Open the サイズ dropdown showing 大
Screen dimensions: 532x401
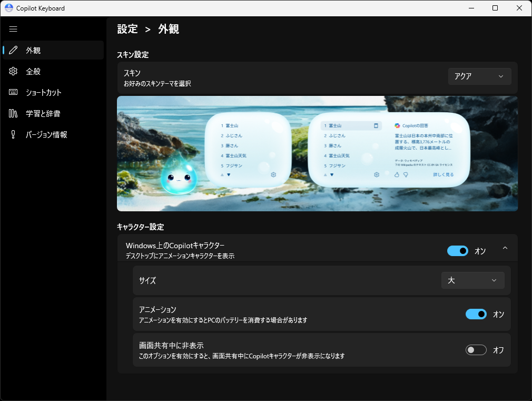coord(472,280)
